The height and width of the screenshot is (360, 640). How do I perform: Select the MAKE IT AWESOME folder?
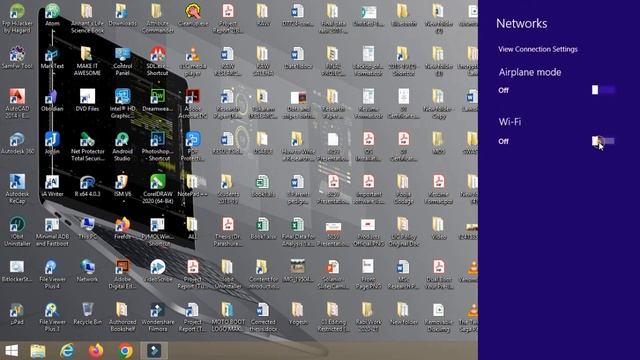tap(87, 61)
